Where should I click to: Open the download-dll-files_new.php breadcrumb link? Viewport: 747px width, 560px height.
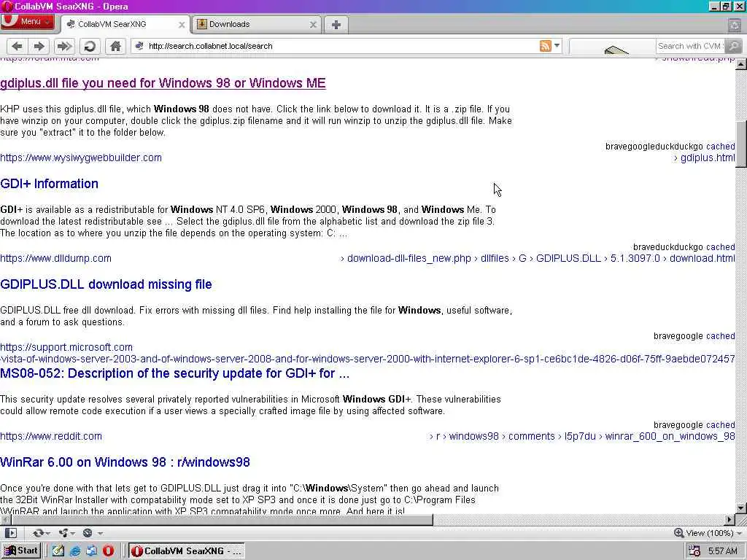click(409, 258)
